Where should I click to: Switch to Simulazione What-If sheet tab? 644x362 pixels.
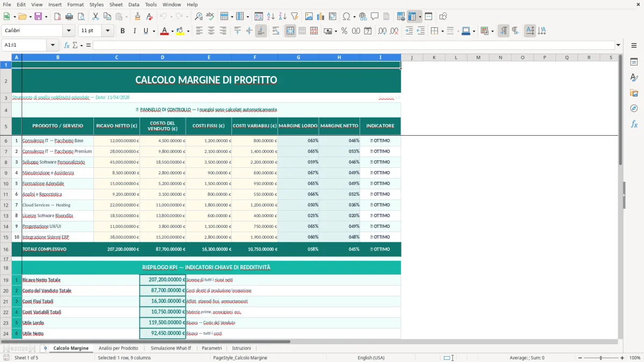[171, 348]
